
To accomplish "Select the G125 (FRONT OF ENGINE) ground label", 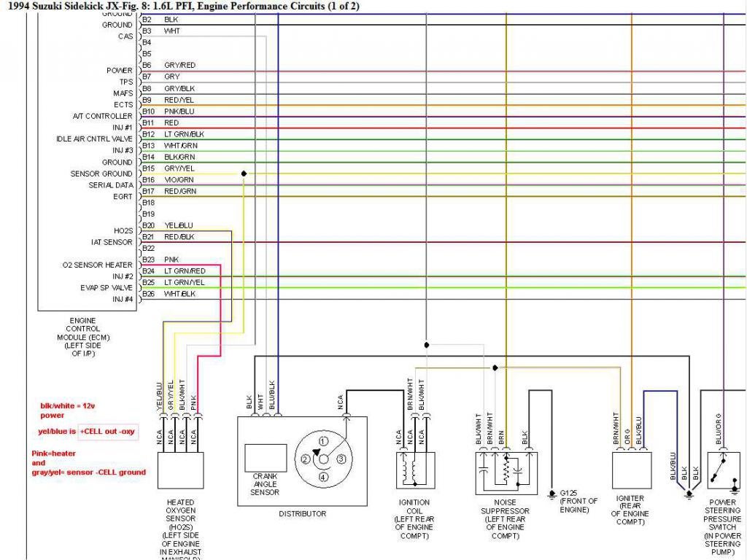I will pos(578,502).
